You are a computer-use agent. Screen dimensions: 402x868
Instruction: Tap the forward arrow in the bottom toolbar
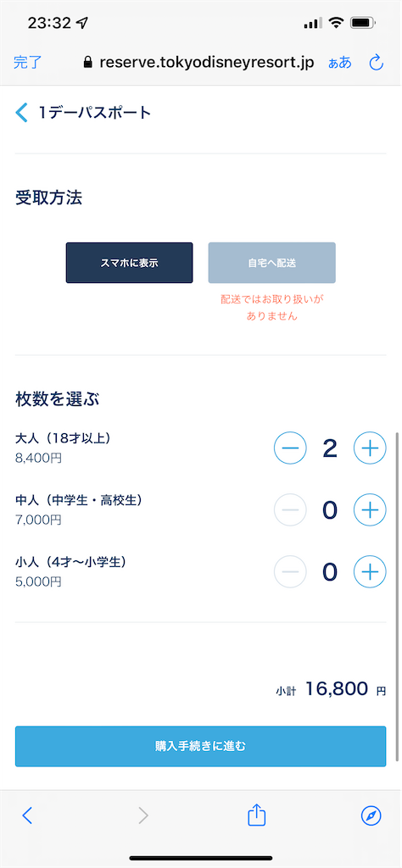pyautogui.click(x=143, y=815)
